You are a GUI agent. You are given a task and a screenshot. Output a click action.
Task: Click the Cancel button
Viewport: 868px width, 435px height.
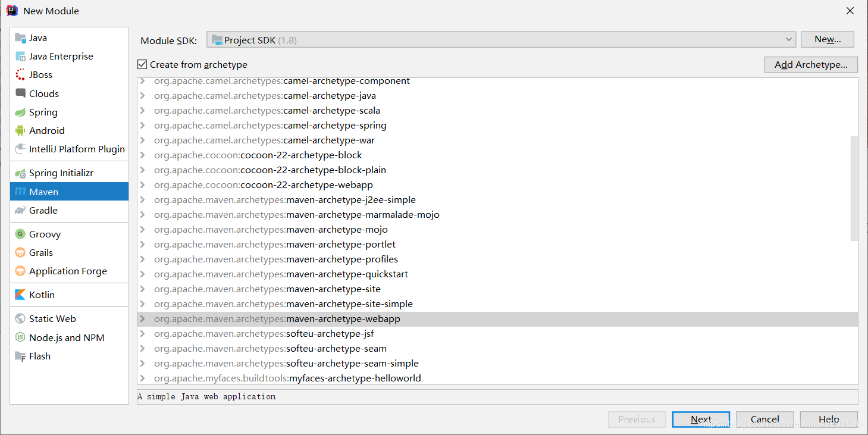[x=764, y=419]
